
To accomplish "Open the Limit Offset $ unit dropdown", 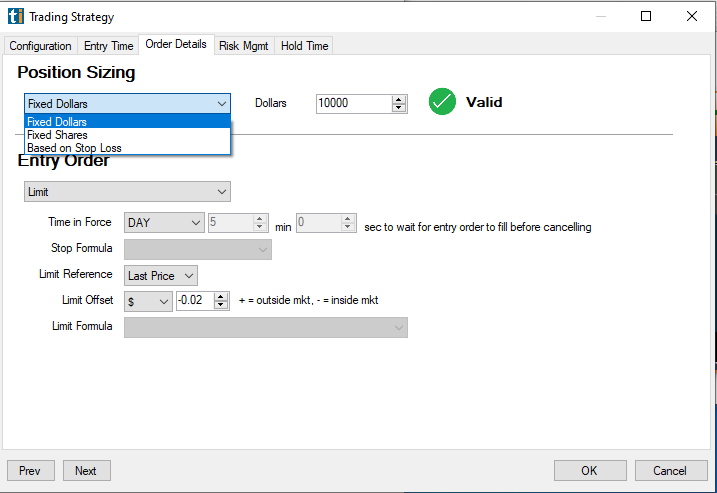I will pyautogui.click(x=148, y=301).
